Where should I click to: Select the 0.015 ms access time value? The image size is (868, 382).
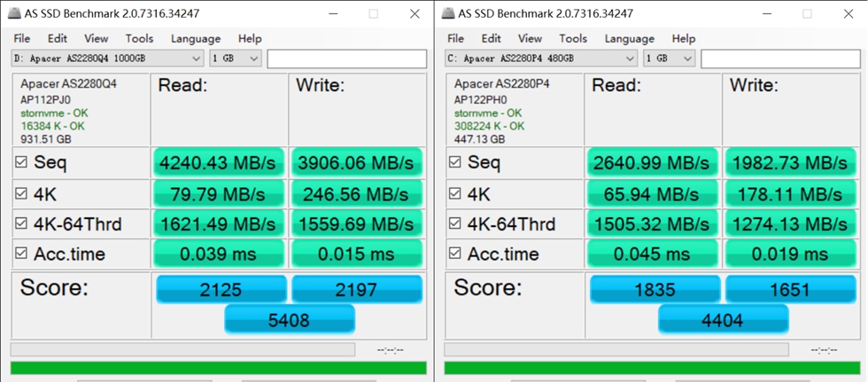[356, 253]
